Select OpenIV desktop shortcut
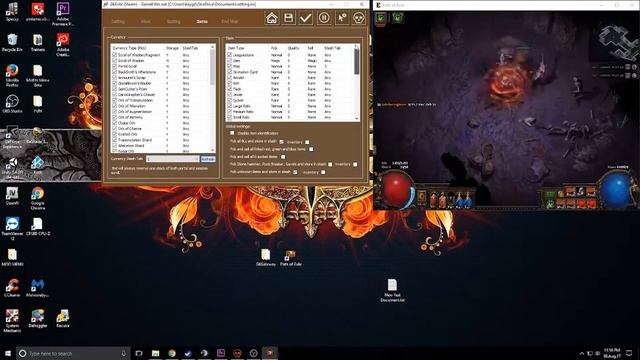640x360 pixels. tap(12, 196)
